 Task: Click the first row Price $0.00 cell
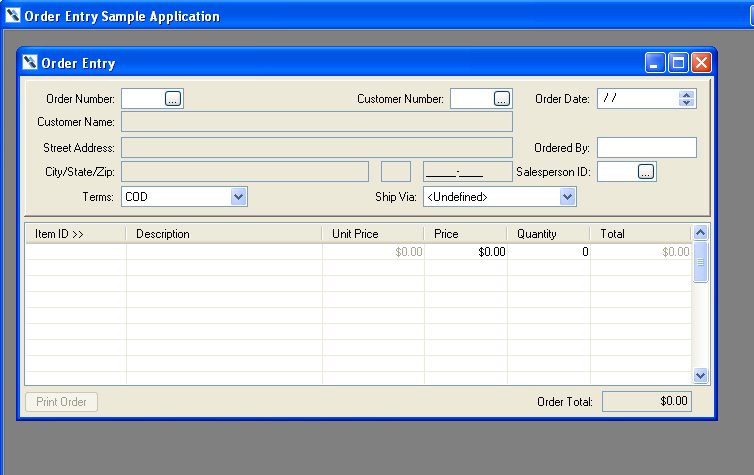[466, 252]
